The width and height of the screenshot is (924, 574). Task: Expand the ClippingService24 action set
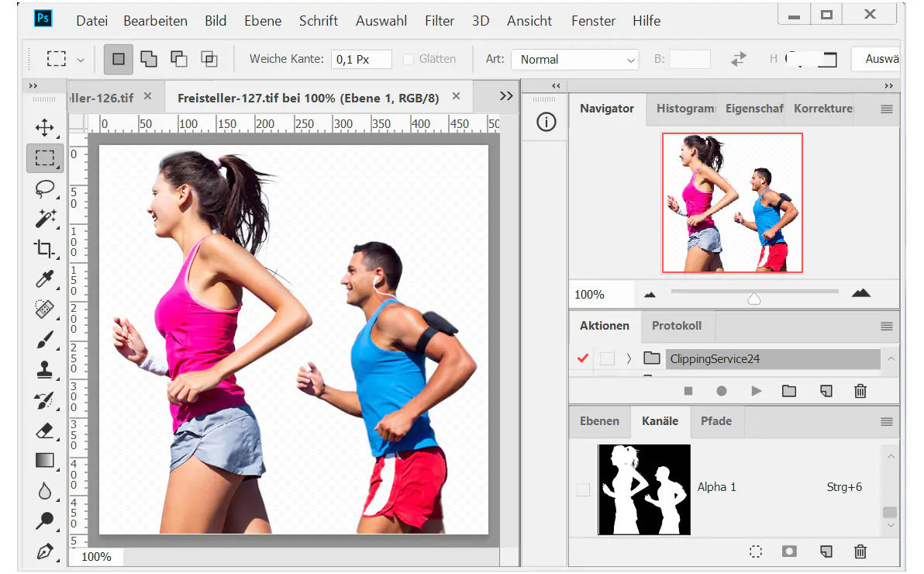628,358
